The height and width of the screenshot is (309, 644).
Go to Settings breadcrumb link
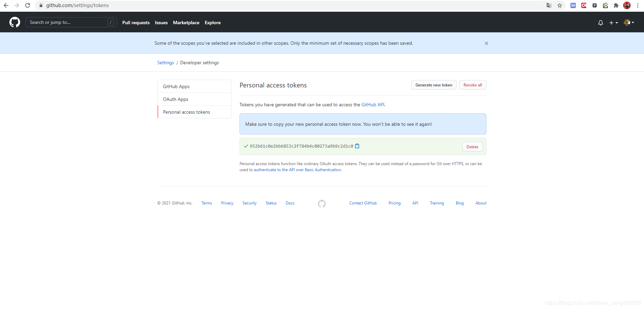(166, 63)
